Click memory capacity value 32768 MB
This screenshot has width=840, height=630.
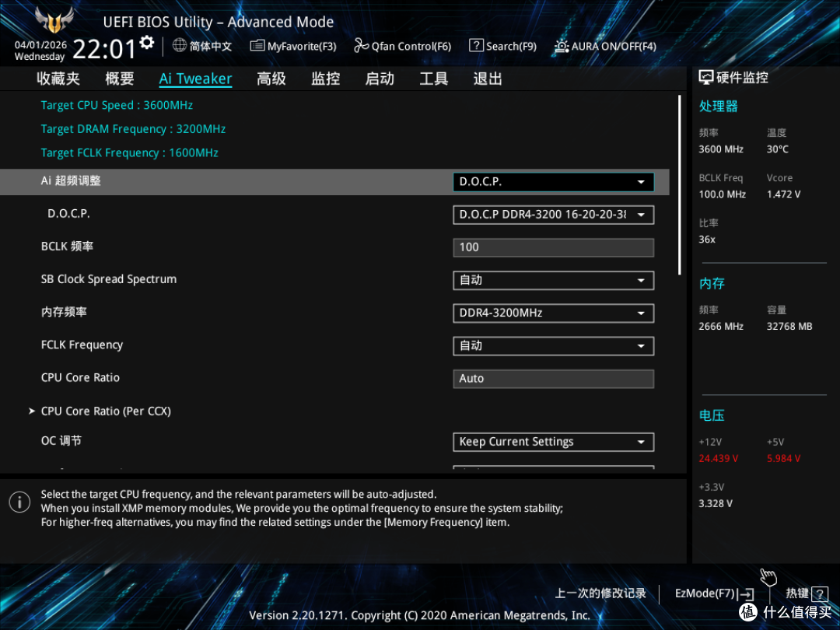[789, 326]
